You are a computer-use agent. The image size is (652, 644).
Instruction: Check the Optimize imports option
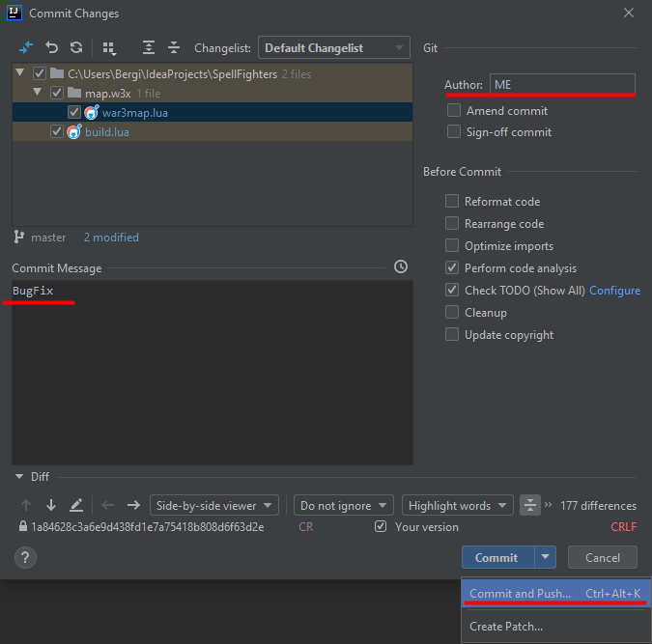point(452,245)
